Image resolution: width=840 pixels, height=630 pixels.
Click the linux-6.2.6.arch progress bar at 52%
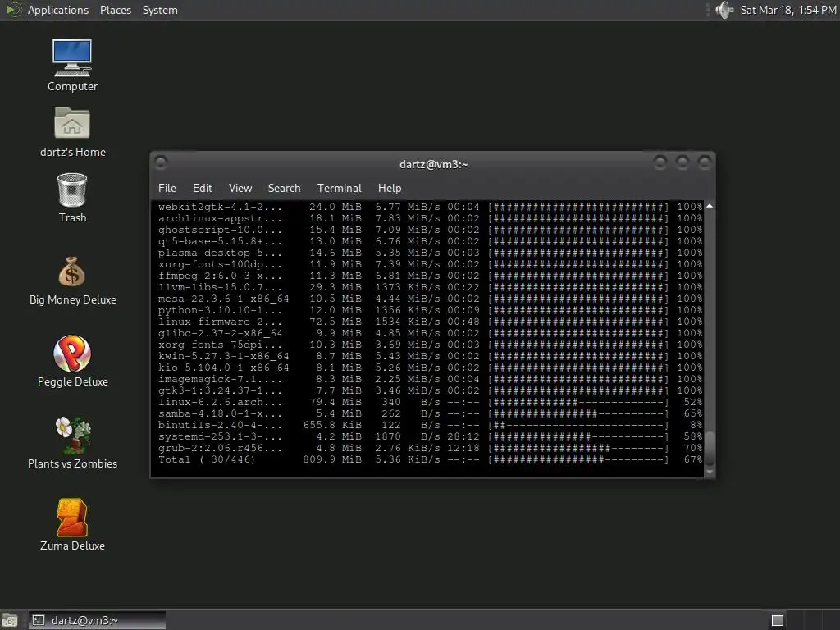578,402
